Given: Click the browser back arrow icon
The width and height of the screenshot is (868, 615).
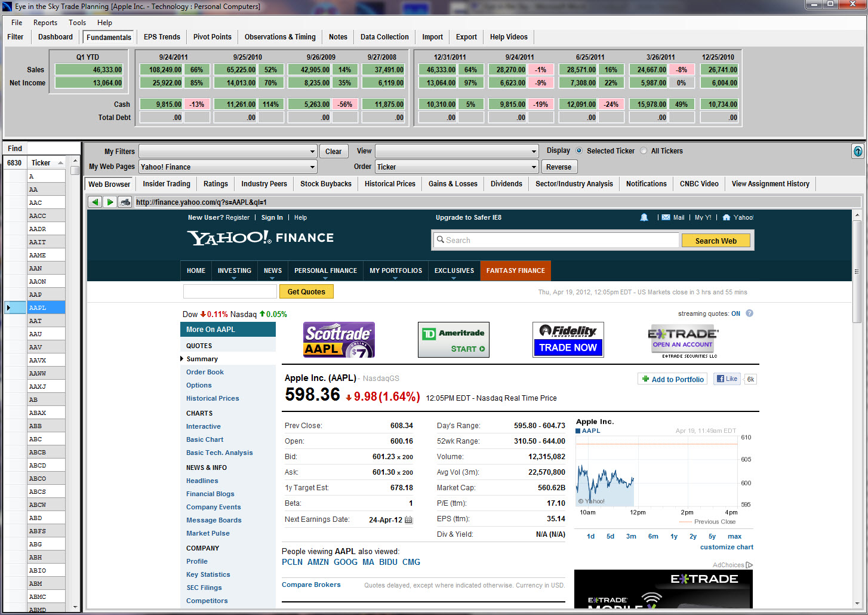Looking at the screenshot, I should (94, 202).
